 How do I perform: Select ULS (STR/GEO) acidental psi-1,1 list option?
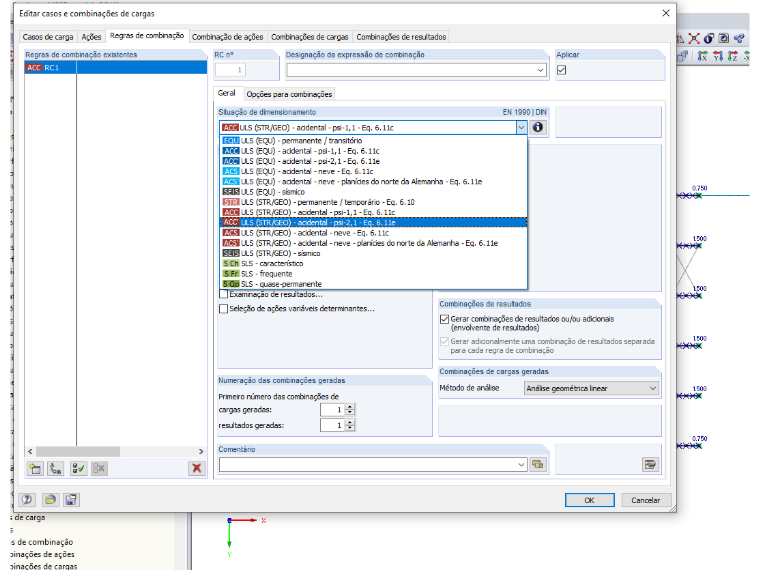(x=373, y=212)
